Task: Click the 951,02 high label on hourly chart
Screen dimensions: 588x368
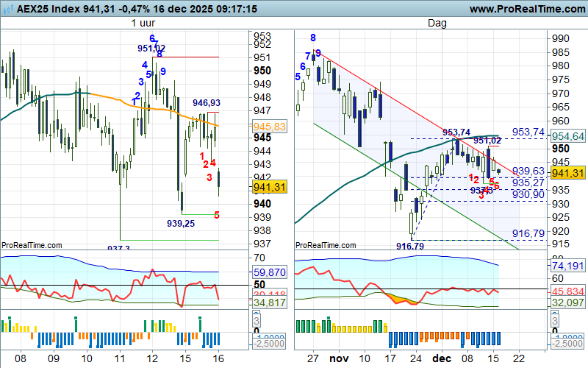Action: pyautogui.click(x=151, y=49)
